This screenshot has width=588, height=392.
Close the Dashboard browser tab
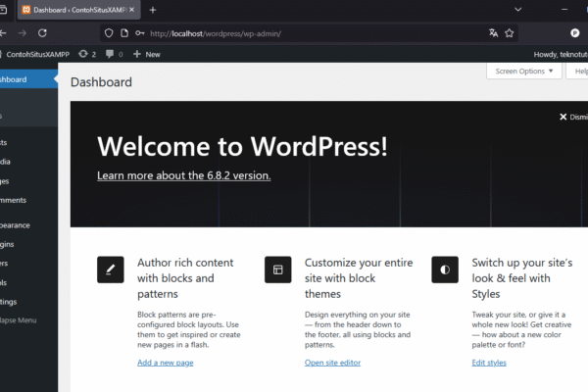(131, 10)
